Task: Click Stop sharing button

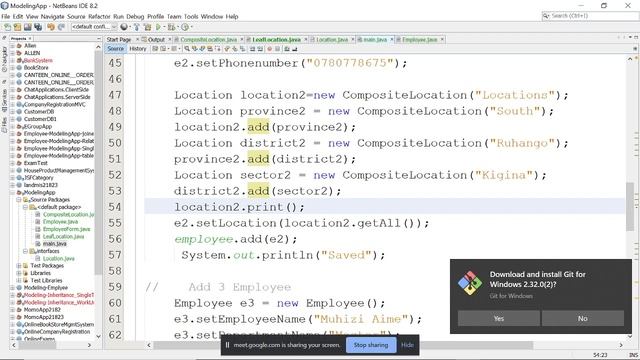Action: pos(371,345)
